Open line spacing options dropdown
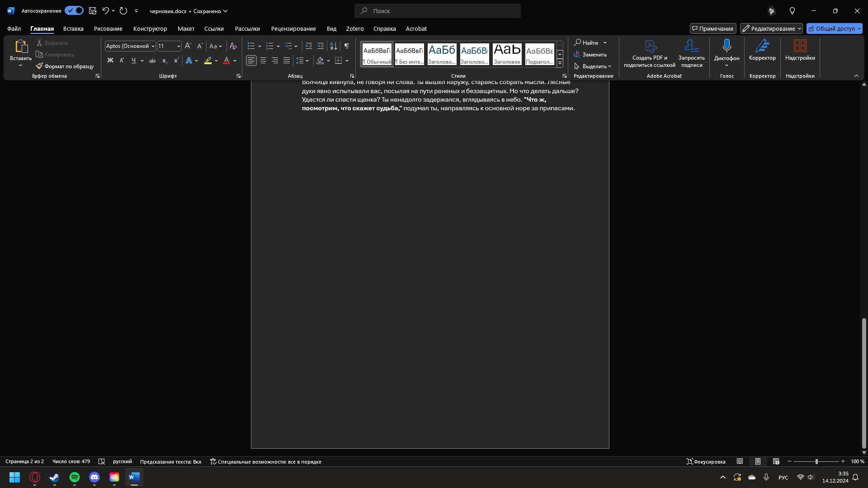The height and width of the screenshot is (488, 868). click(x=307, y=61)
